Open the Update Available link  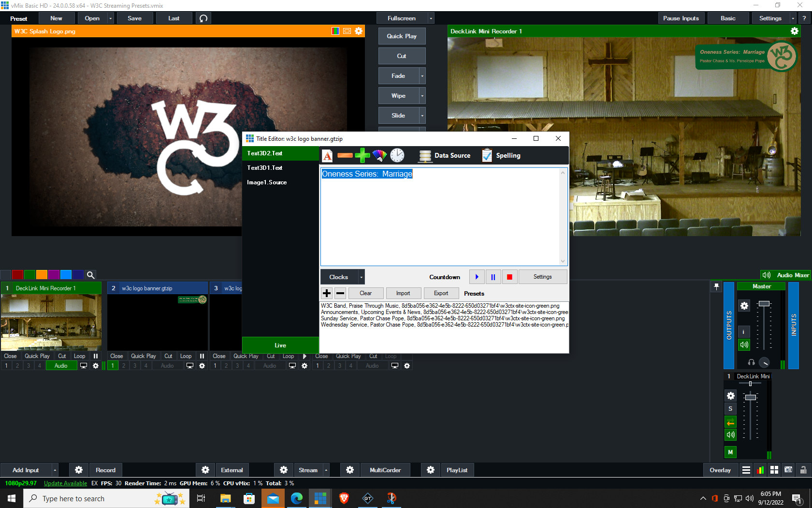point(65,483)
